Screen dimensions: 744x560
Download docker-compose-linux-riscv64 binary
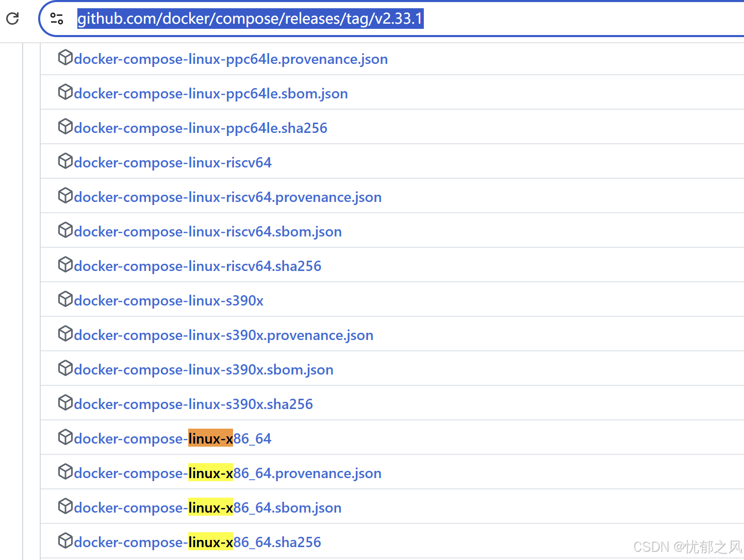(173, 163)
